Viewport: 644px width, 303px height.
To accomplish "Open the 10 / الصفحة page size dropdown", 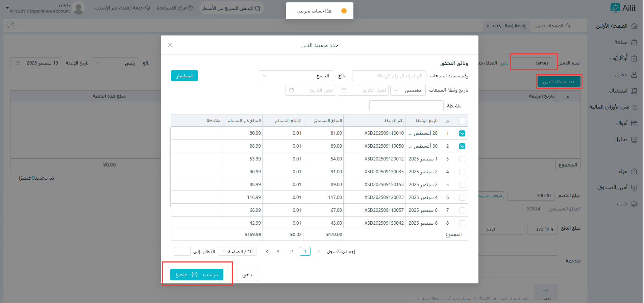I will (x=237, y=251).
